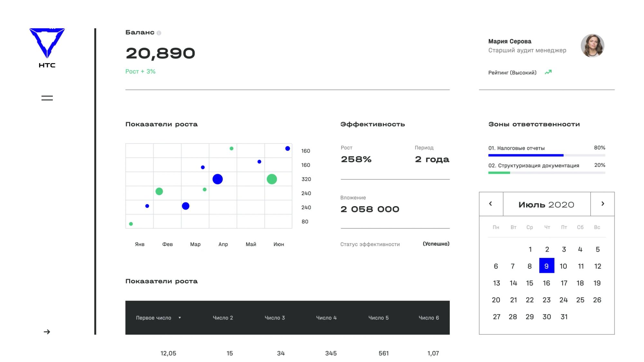Click the blue dot at chart top-right
This screenshot has width=644, height=362.
point(288,148)
